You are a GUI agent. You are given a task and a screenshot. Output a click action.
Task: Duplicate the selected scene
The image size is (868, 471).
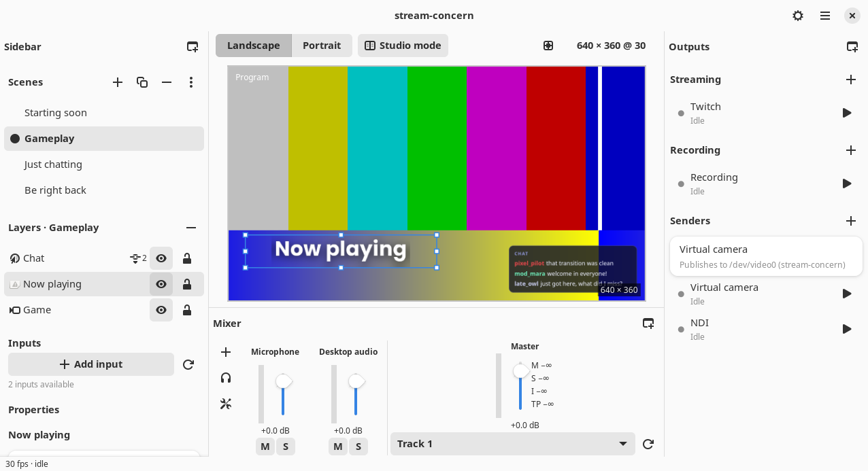(x=142, y=82)
